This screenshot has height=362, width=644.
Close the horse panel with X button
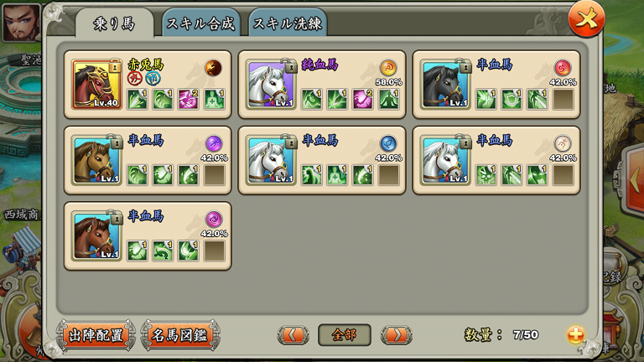pyautogui.click(x=586, y=19)
